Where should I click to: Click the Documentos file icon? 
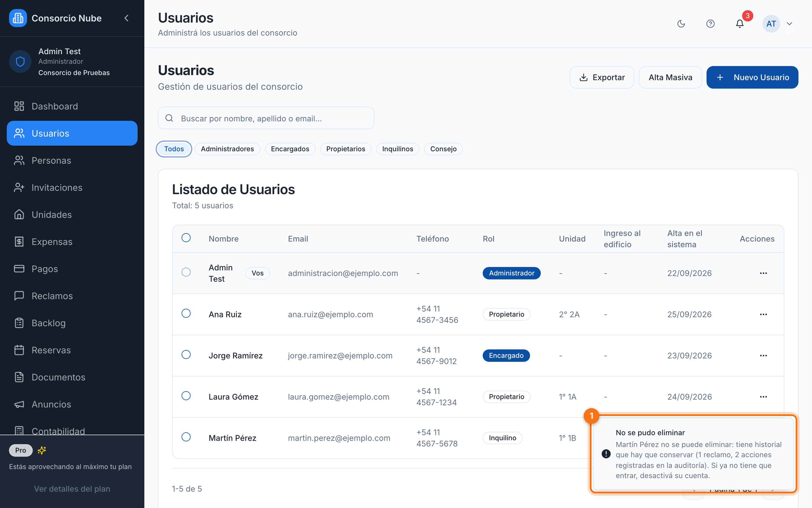[x=19, y=377]
